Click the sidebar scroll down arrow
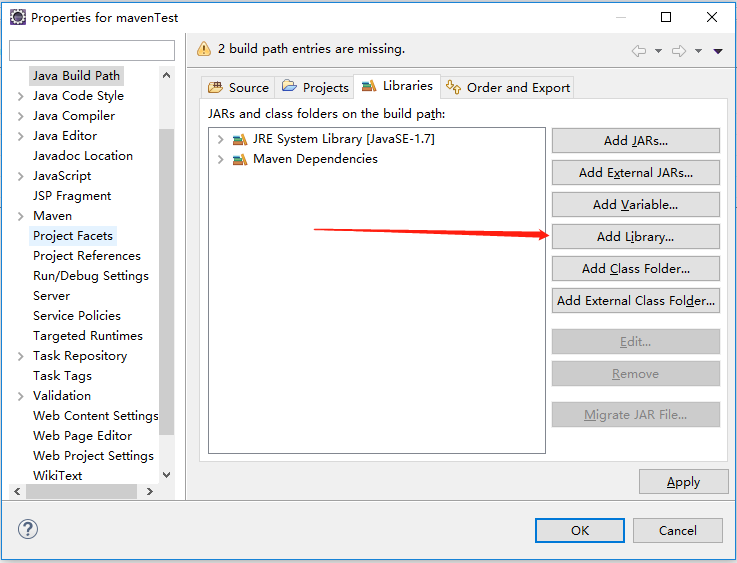This screenshot has height=563, width=737. 166,475
